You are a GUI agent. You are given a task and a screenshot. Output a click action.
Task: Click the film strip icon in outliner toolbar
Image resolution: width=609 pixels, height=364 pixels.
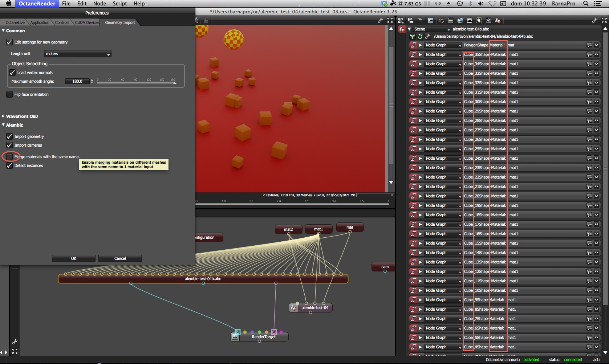click(x=451, y=20)
